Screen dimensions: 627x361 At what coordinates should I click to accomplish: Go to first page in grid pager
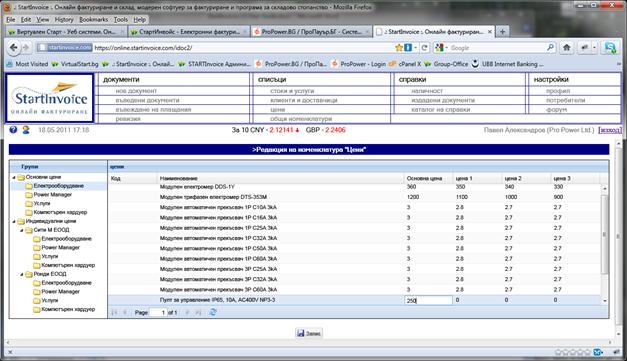coord(115,312)
